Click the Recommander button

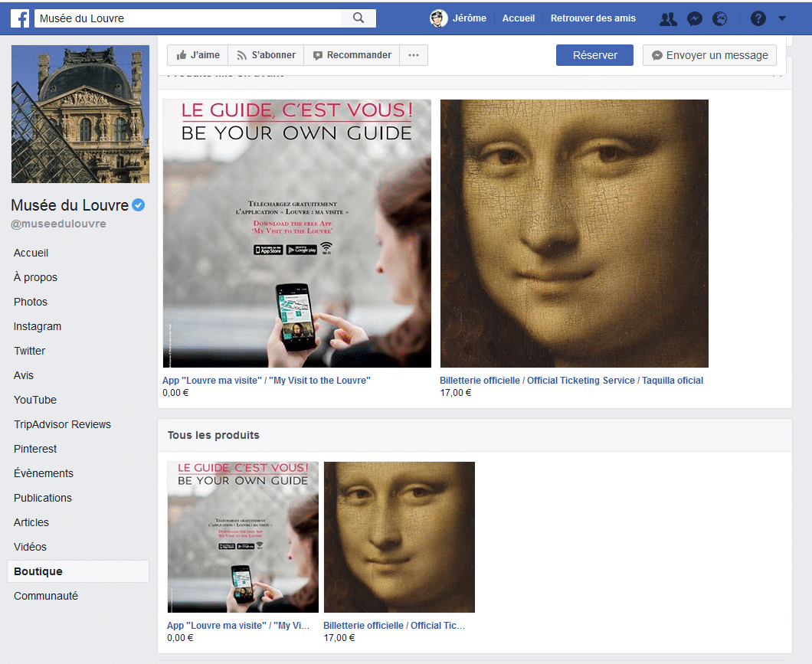pyautogui.click(x=352, y=55)
